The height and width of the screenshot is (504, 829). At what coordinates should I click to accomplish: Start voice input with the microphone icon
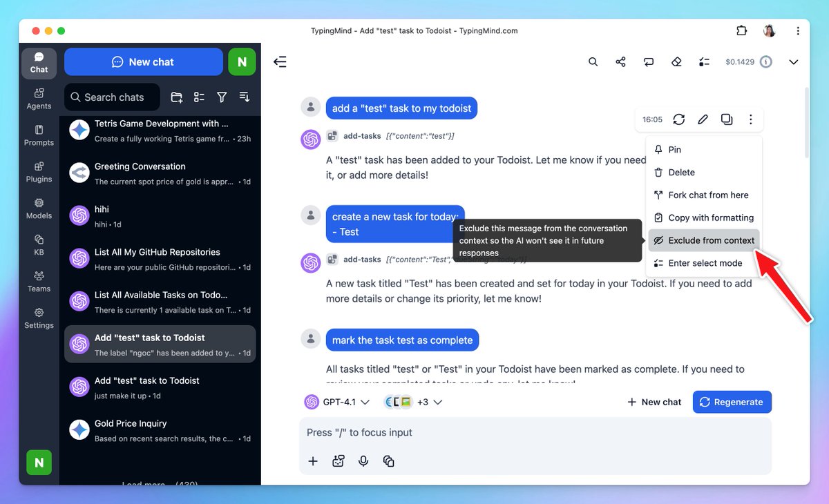(363, 461)
